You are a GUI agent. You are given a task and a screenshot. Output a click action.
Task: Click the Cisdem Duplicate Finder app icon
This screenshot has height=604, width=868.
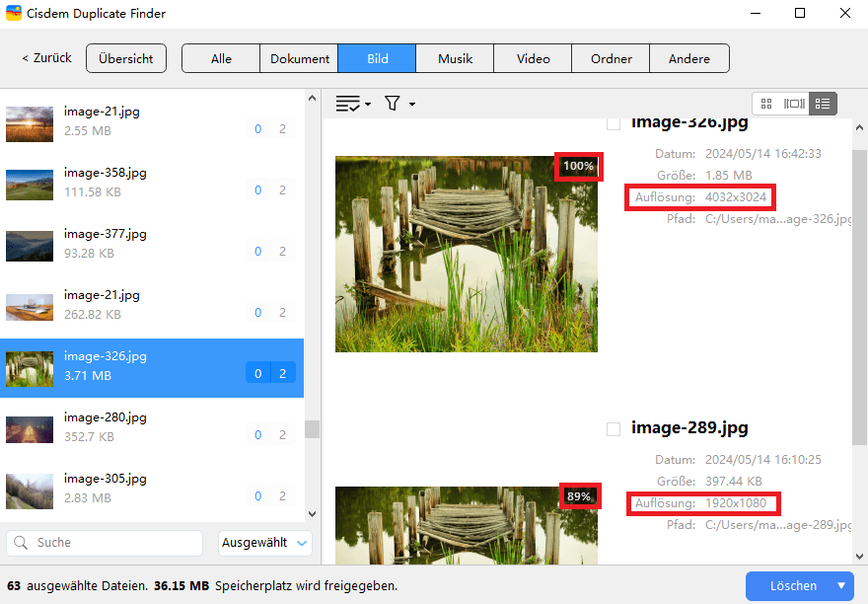coord(14,14)
